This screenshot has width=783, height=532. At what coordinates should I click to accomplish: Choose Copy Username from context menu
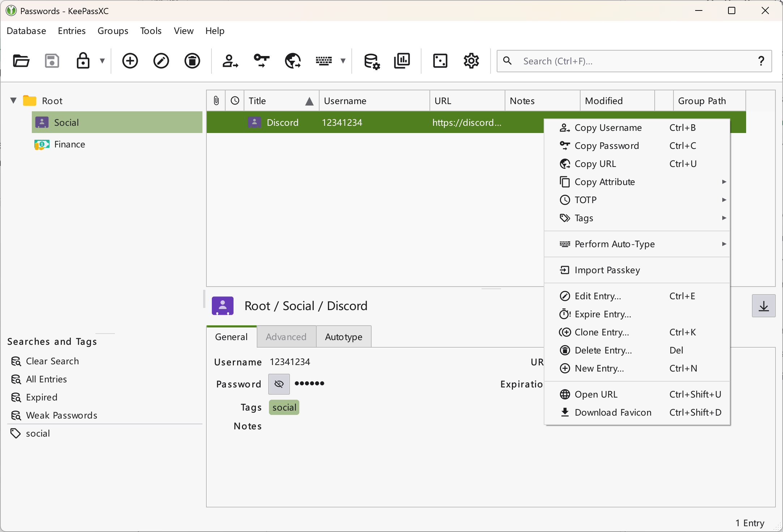click(x=637, y=128)
